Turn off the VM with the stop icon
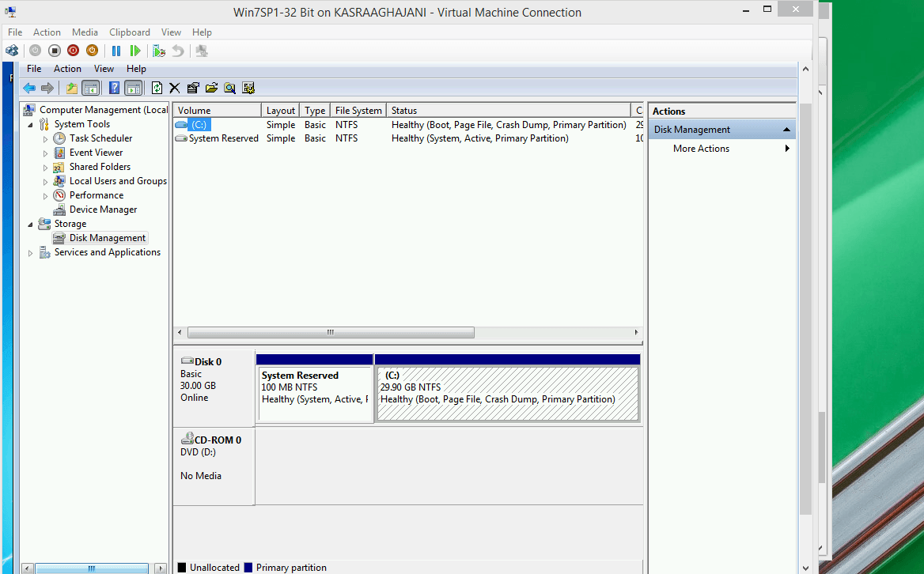Screen dimensions: 924x574 55,51
